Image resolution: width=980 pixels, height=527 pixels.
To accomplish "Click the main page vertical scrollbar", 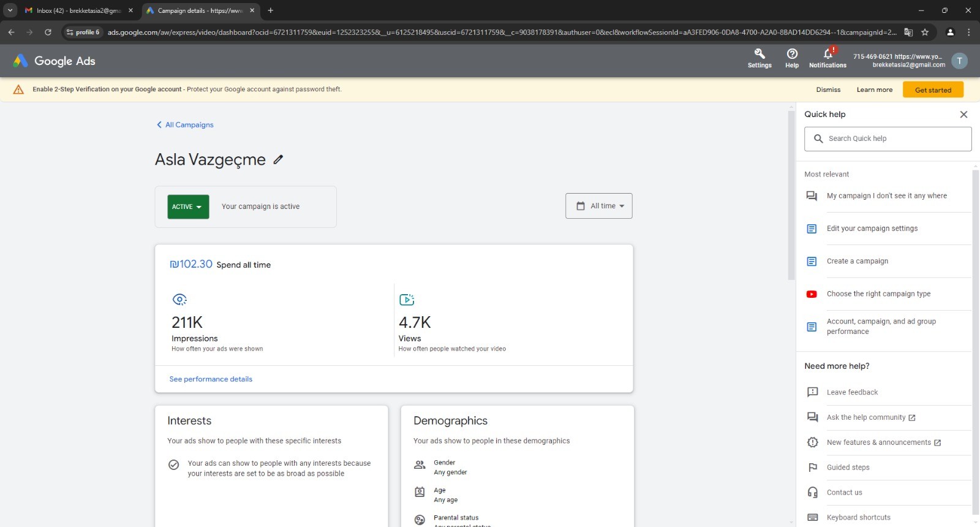I will [791, 194].
